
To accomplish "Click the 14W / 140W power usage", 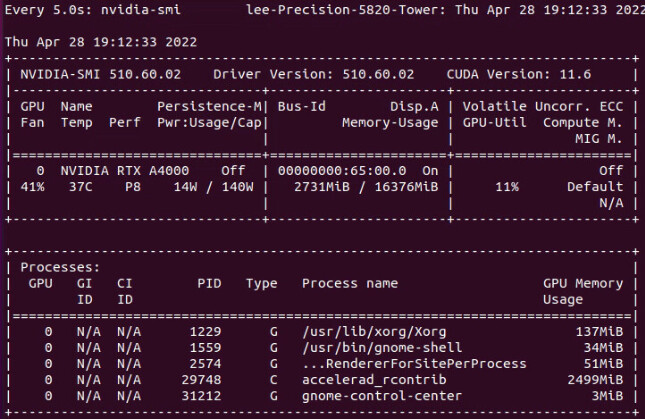I will [213, 187].
